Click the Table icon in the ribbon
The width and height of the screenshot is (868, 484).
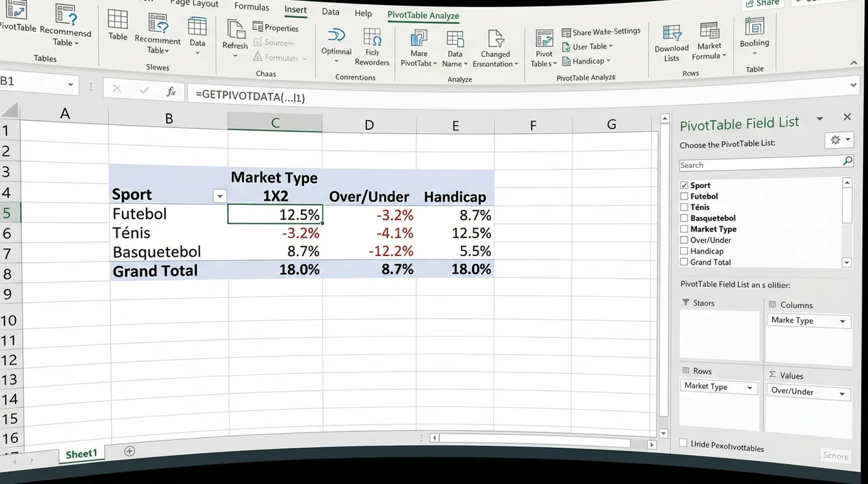[x=118, y=19]
